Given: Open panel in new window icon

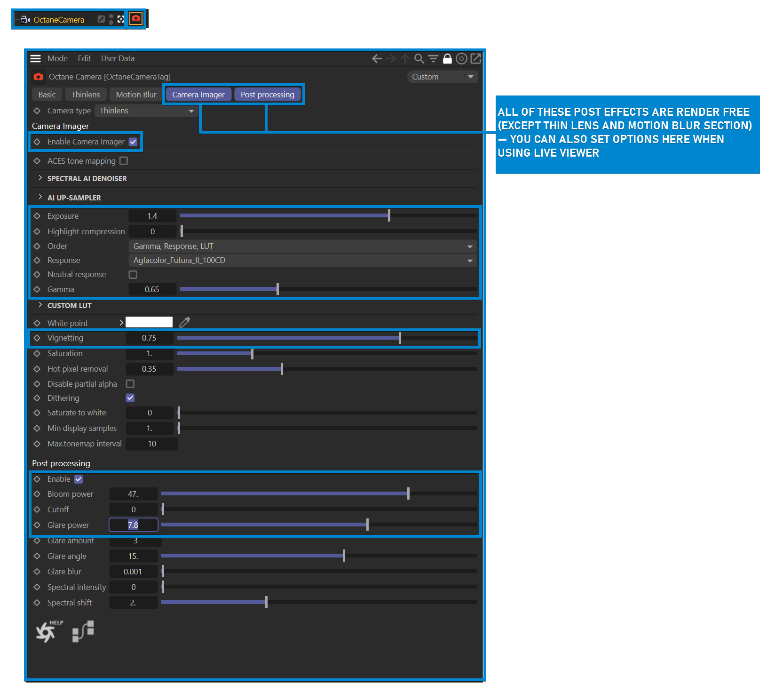Looking at the screenshot, I should [476, 58].
